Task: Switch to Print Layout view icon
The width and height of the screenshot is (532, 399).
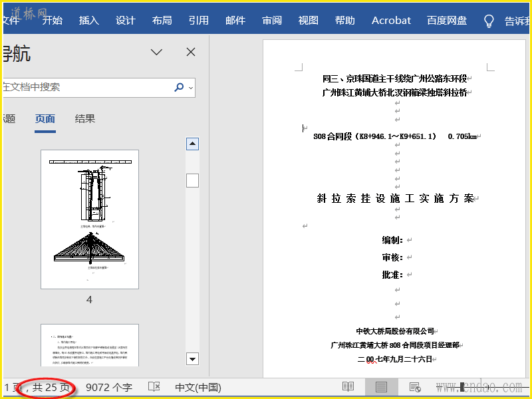Action: click(x=381, y=386)
